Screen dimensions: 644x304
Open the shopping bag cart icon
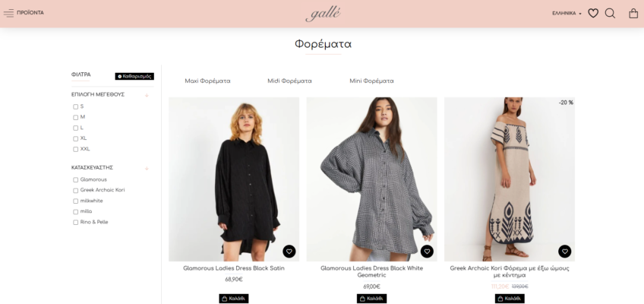coord(633,14)
